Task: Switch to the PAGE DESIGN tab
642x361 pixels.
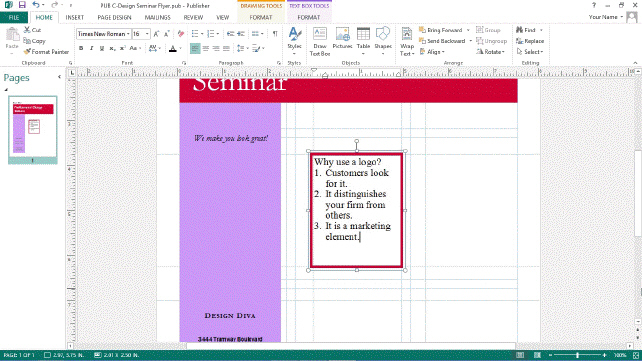Action: coord(114,18)
